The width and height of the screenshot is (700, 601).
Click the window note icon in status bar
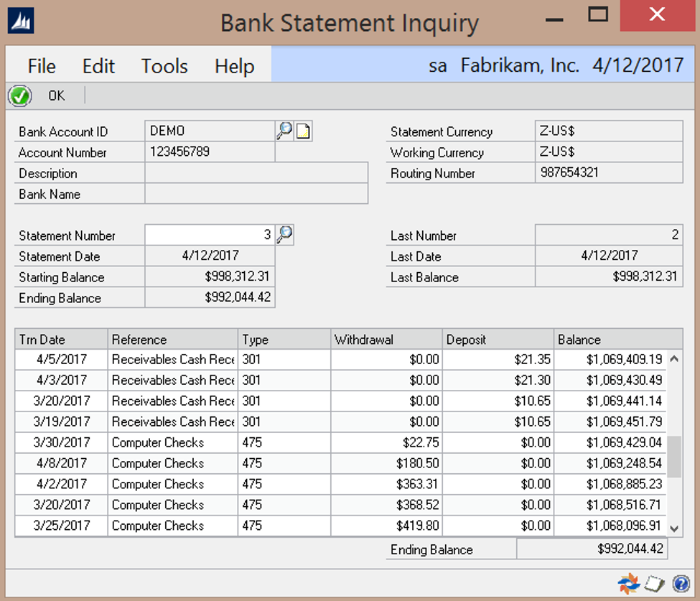pos(653,584)
